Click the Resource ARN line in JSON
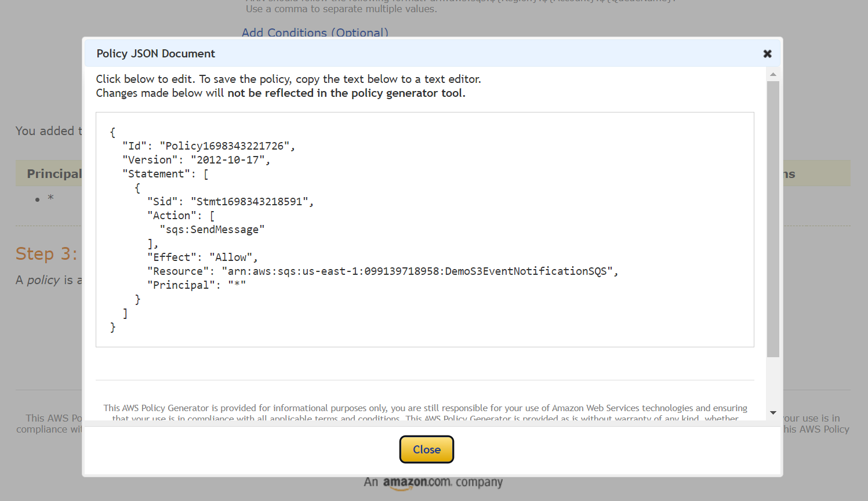 tap(383, 271)
